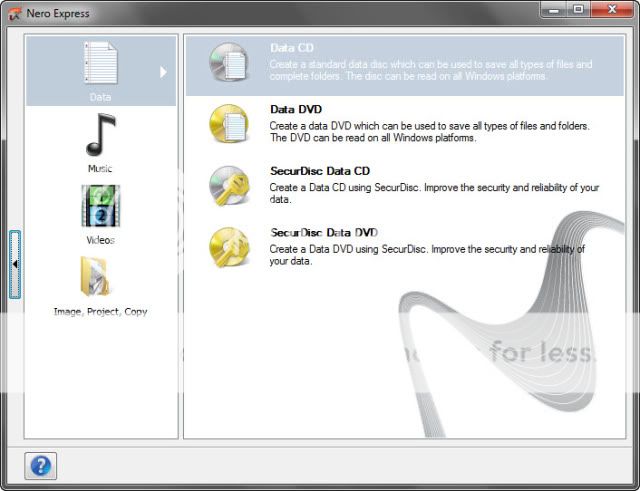Select the Music label
This screenshot has height=491, width=640.
click(100, 169)
